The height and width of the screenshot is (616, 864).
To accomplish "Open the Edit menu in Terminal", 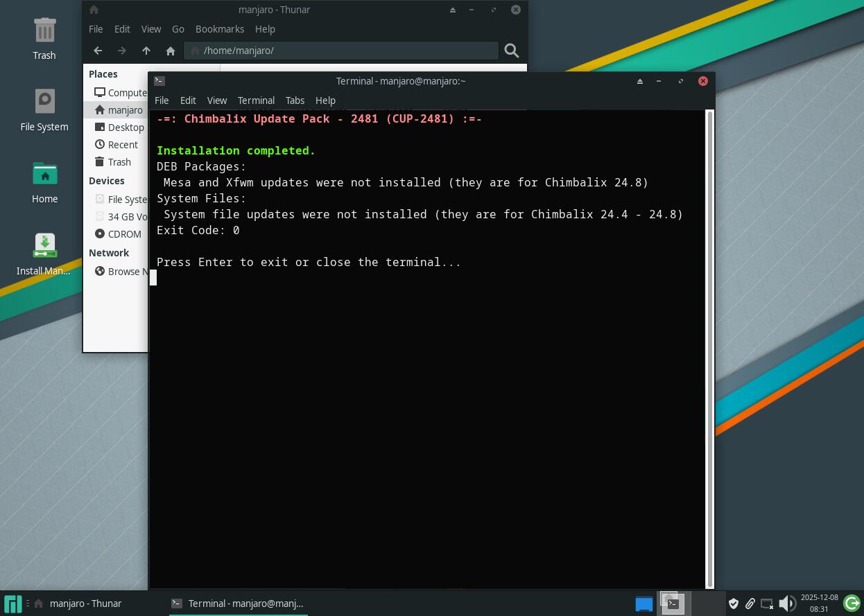I will (188, 100).
